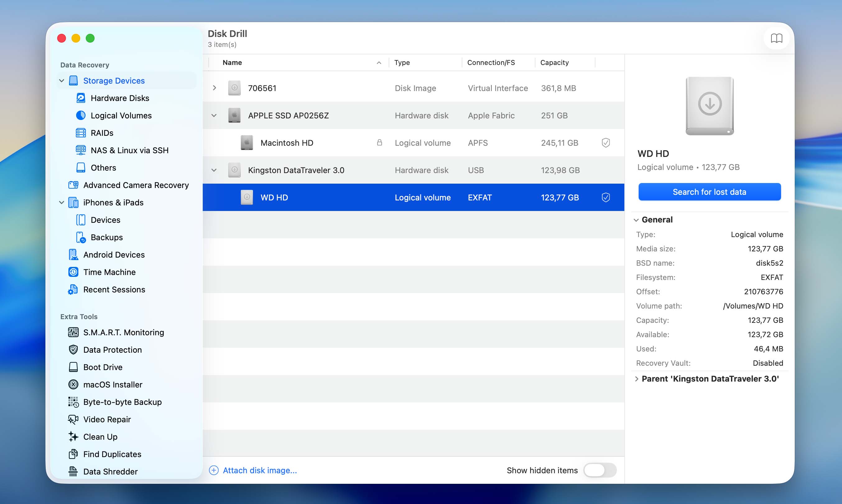Collapse the iPhones & iPads tree section
842x504 pixels.
(62, 202)
